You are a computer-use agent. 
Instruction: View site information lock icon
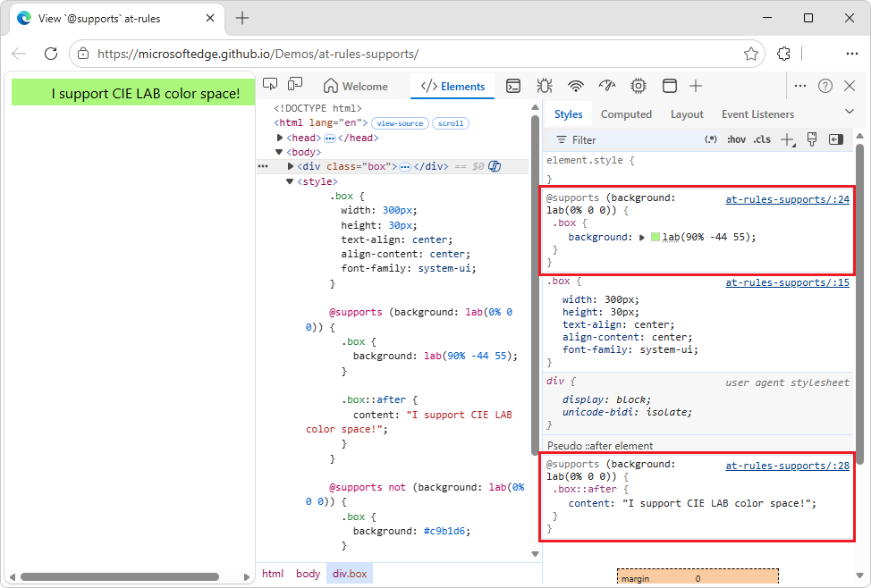coord(83,54)
